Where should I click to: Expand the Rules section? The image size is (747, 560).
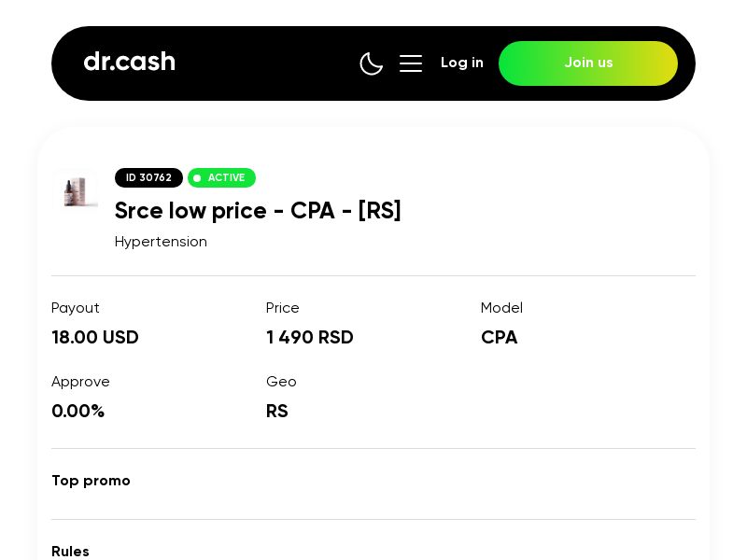click(70, 552)
